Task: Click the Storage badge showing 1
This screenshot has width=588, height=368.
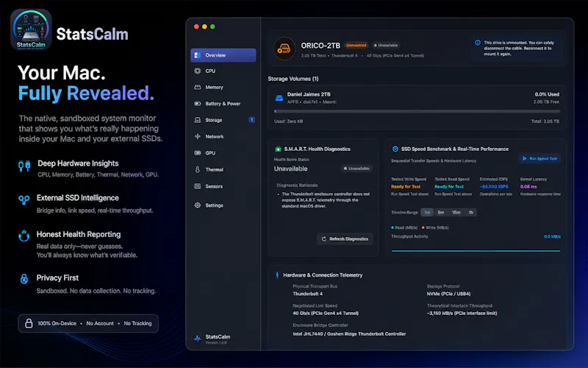Action: [x=251, y=120]
